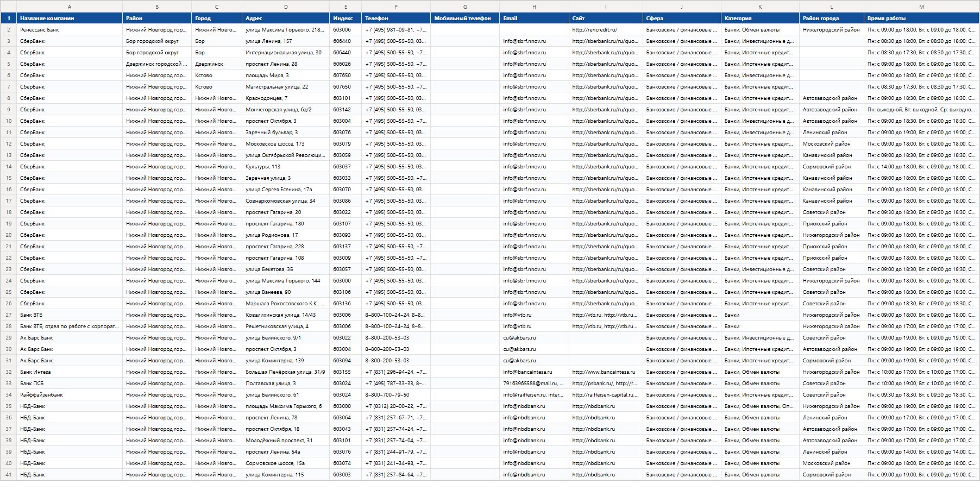Click the 'Мобильный телефон' header cell
The width and height of the screenshot is (980, 490).
coord(465,18)
